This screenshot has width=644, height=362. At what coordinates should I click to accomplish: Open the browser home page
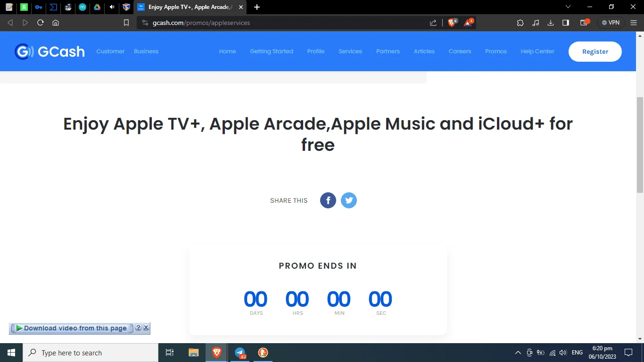click(x=56, y=23)
